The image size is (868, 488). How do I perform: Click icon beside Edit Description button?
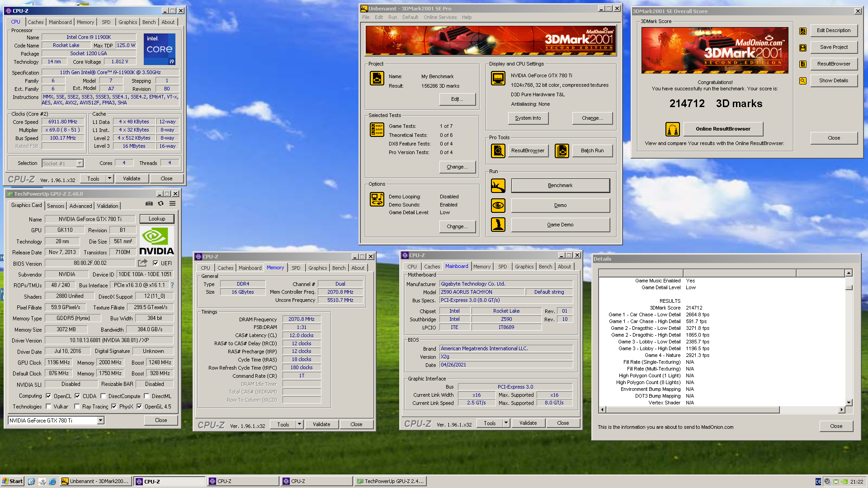tap(802, 31)
